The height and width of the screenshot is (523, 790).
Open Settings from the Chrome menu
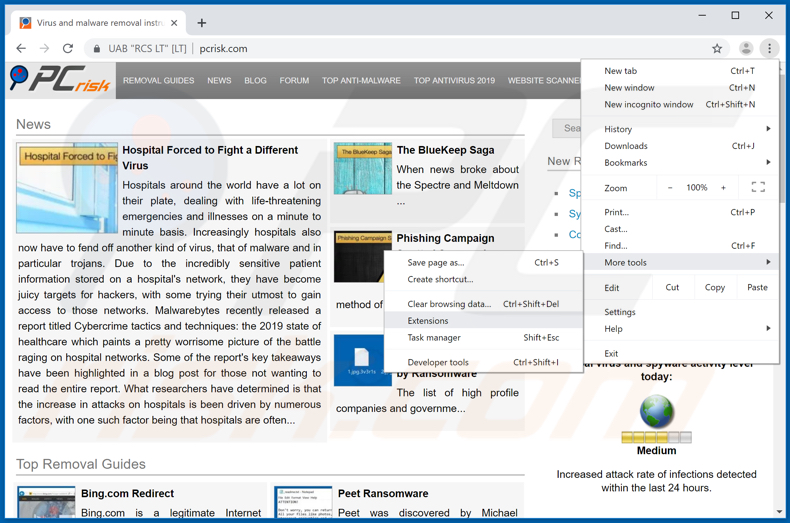[x=680, y=312]
